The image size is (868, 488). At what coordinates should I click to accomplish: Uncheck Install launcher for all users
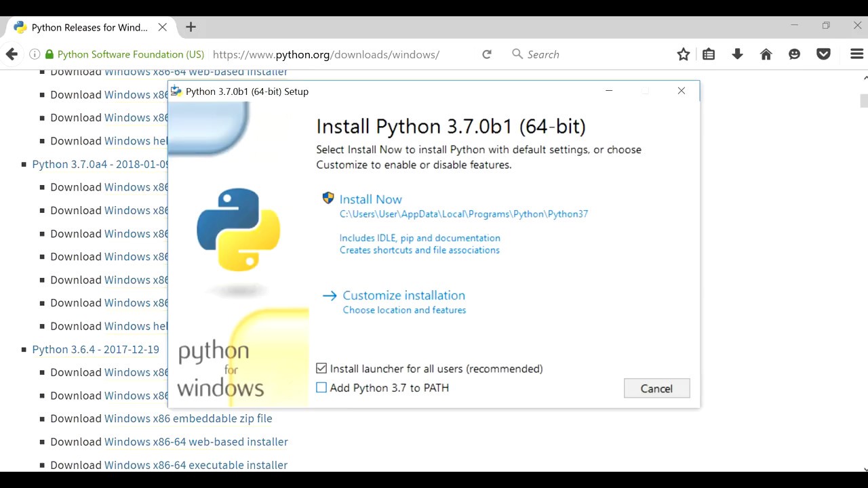[x=321, y=369]
